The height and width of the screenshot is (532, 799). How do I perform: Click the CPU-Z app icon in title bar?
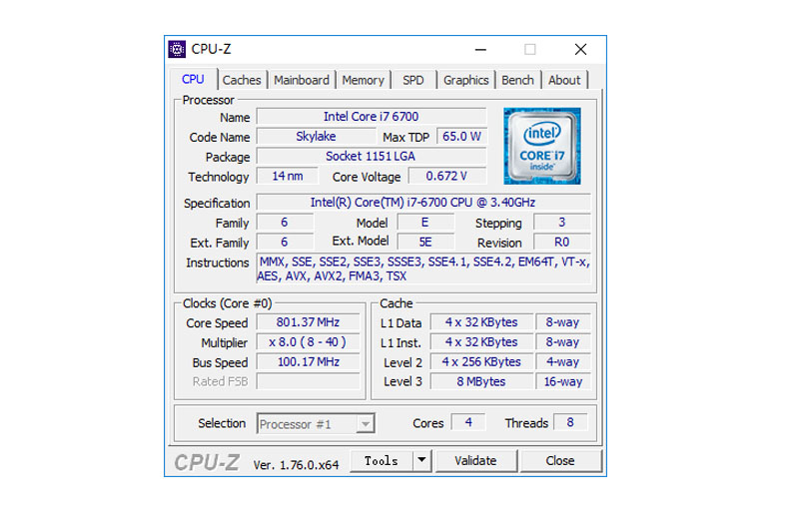[177, 49]
